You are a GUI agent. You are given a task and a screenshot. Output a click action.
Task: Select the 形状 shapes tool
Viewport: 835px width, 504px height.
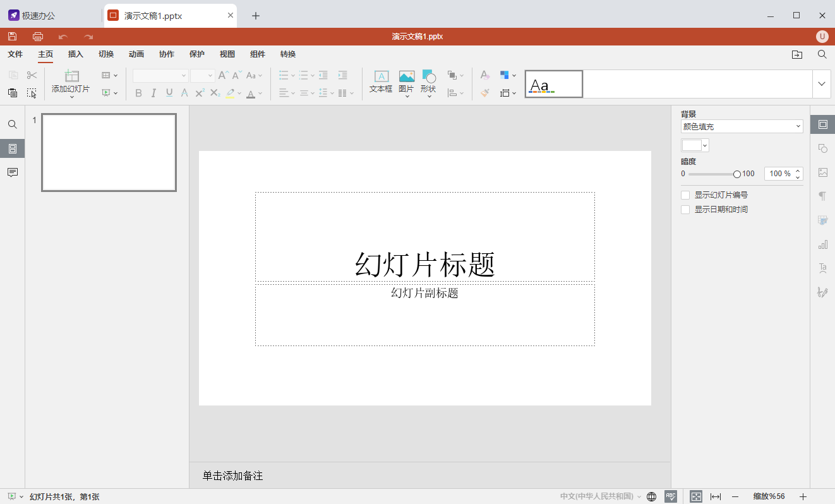point(428,81)
